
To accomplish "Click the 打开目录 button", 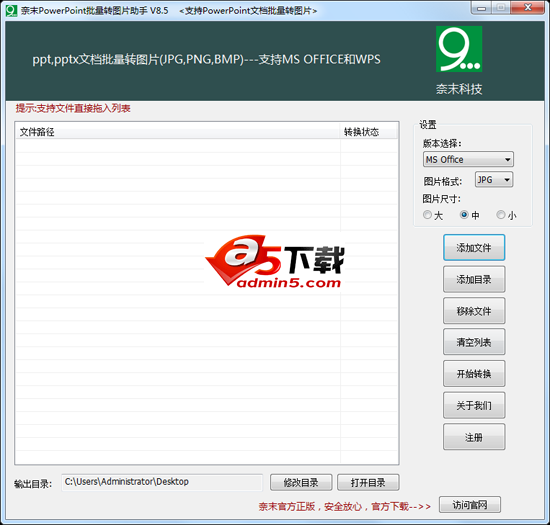I will tap(368, 483).
